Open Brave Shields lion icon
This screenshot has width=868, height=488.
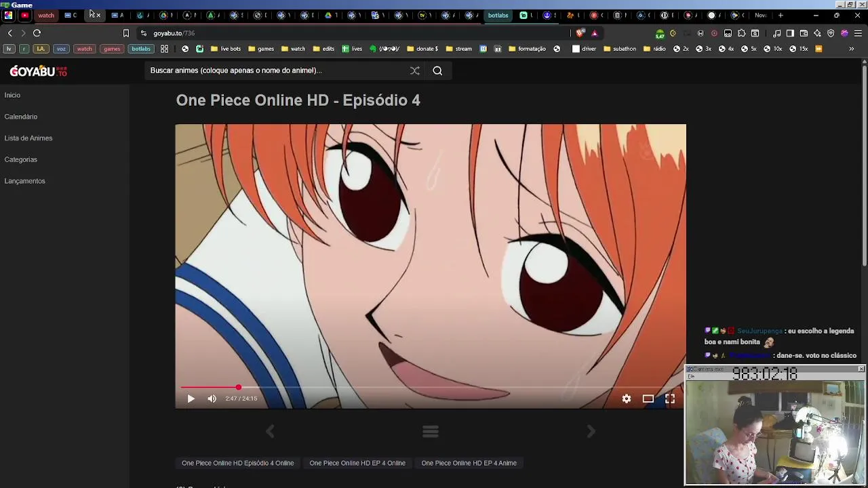click(x=580, y=33)
